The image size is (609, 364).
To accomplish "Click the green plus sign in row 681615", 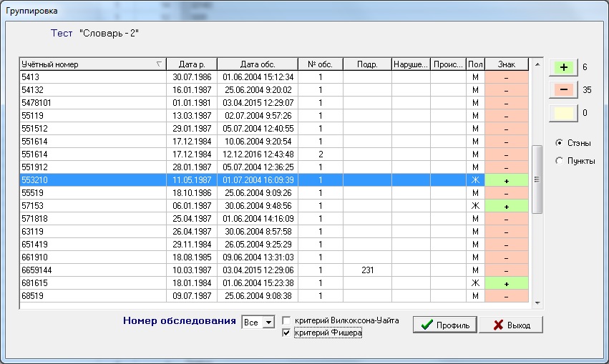I will coord(507,283).
